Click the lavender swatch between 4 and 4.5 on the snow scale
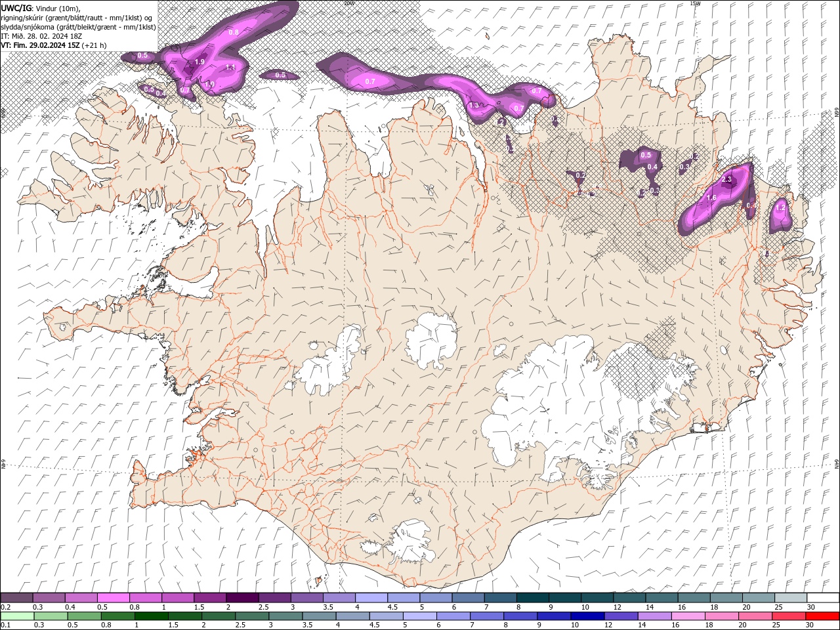The width and height of the screenshot is (840, 630). [371, 598]
